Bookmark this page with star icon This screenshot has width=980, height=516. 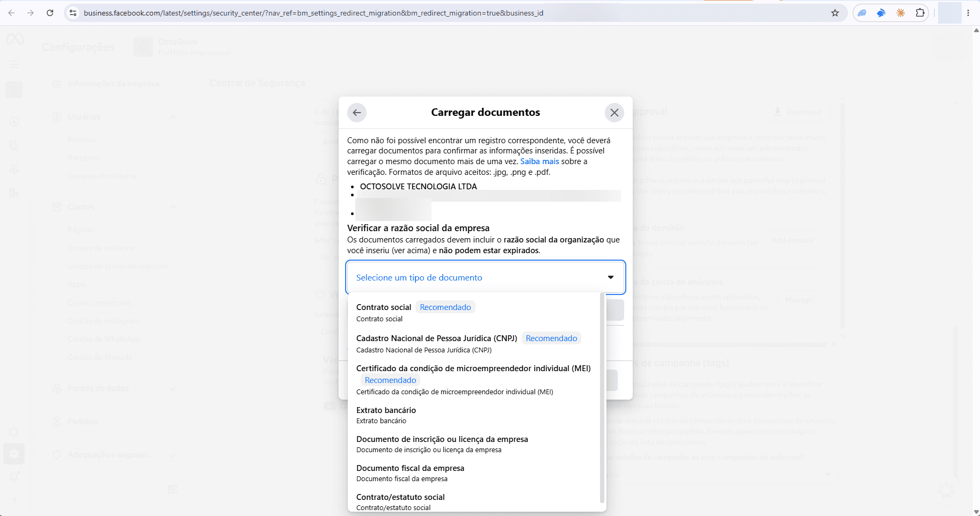tap(835, 13)
